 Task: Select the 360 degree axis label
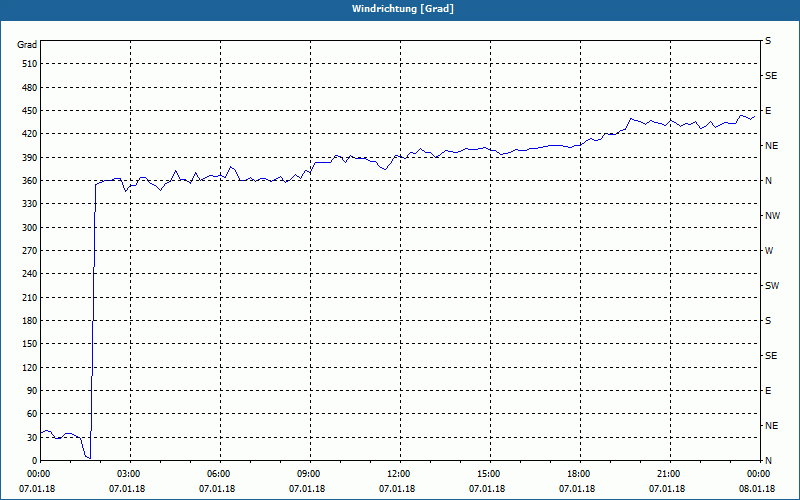[x=30, y=181]
